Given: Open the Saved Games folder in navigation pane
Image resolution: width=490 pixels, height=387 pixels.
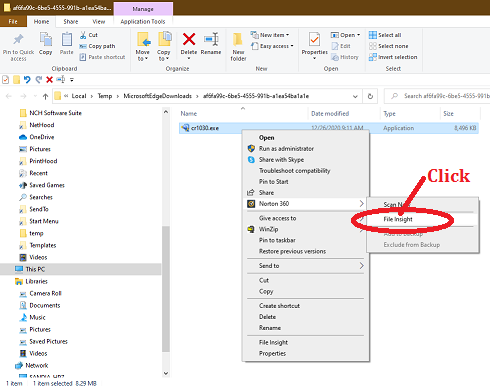Looking at the screenshot, I should point(47,185).
